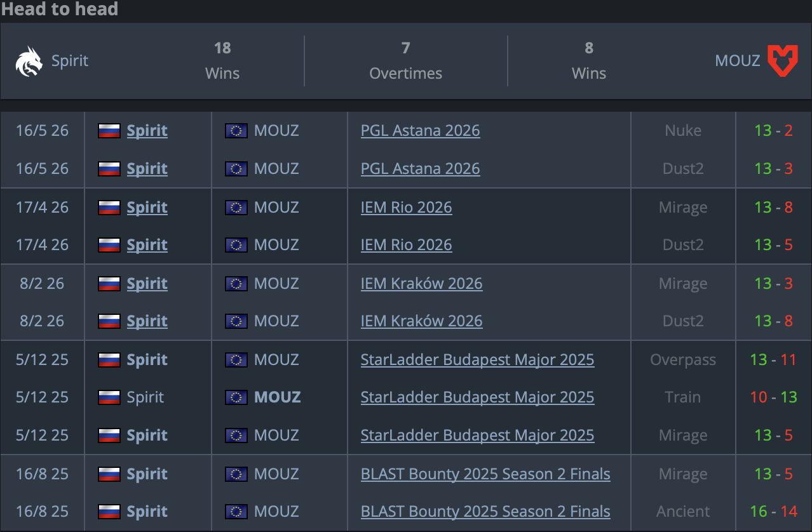The height and width of the screenshot is (532, 812).
Task: Open Spirit team name in the header
Action: tap(70, 61)
